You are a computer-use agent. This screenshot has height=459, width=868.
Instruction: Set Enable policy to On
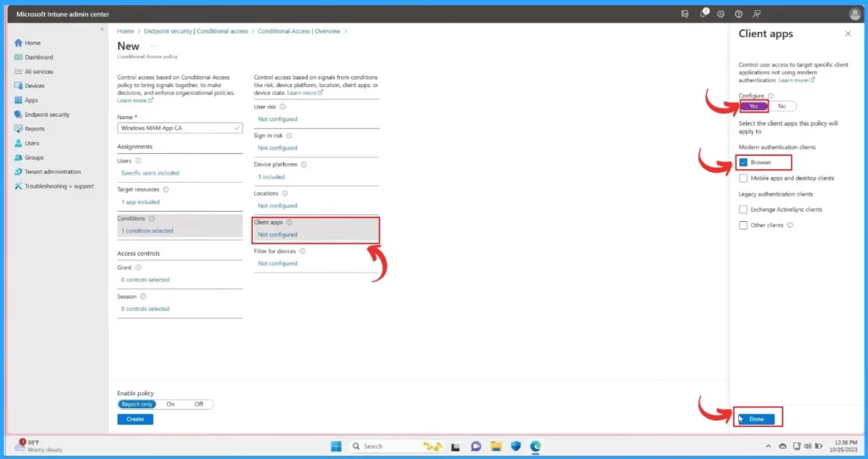pos(170,404)
